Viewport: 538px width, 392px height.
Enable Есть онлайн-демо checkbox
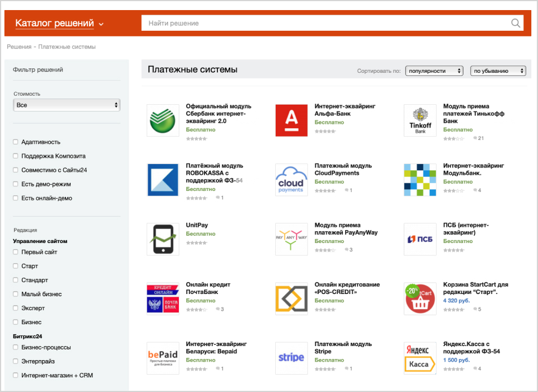tap(16, 198)
